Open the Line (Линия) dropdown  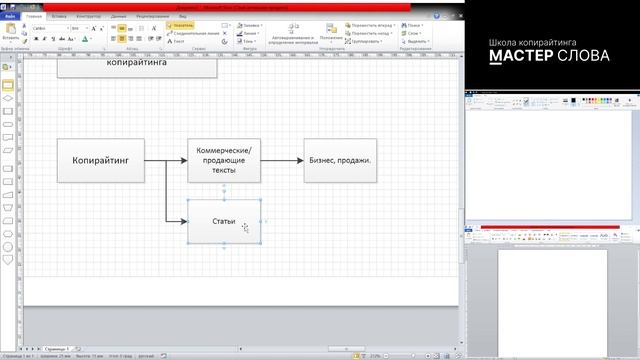pyautogui.click(x=248, y=33)
